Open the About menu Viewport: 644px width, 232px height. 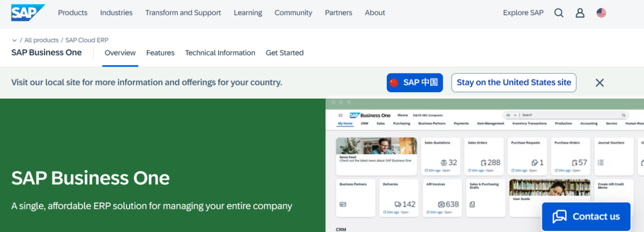375,13
